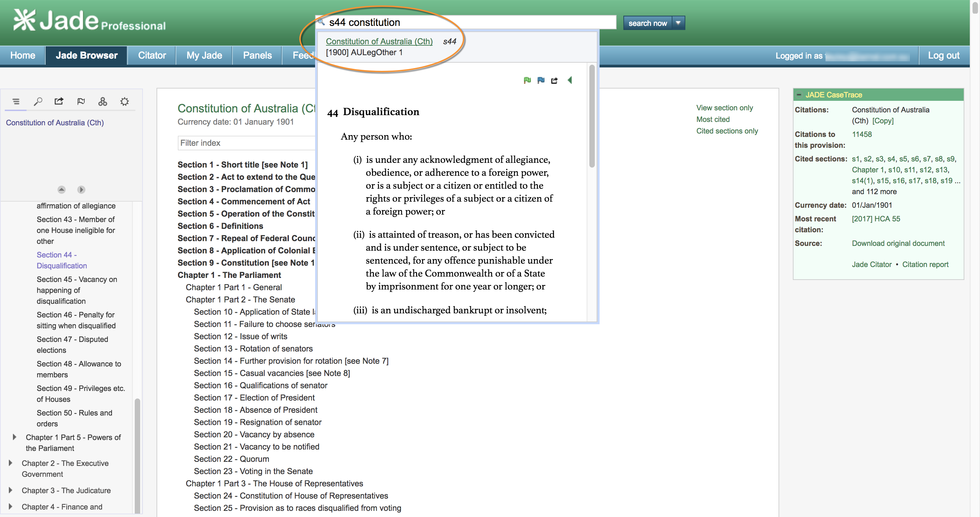Click the blue flag in preview popup
Viewport: 980px width, 517px height.
541,80
